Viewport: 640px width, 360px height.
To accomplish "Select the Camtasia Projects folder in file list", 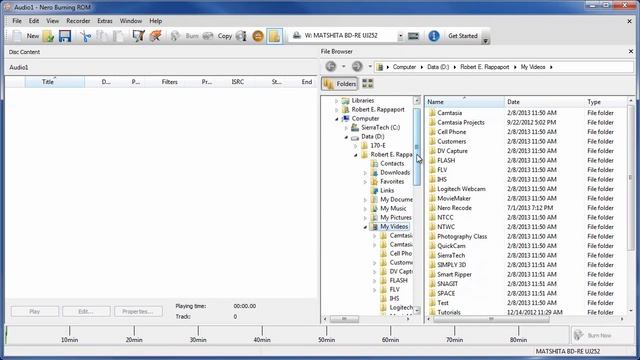I will 460,122.
